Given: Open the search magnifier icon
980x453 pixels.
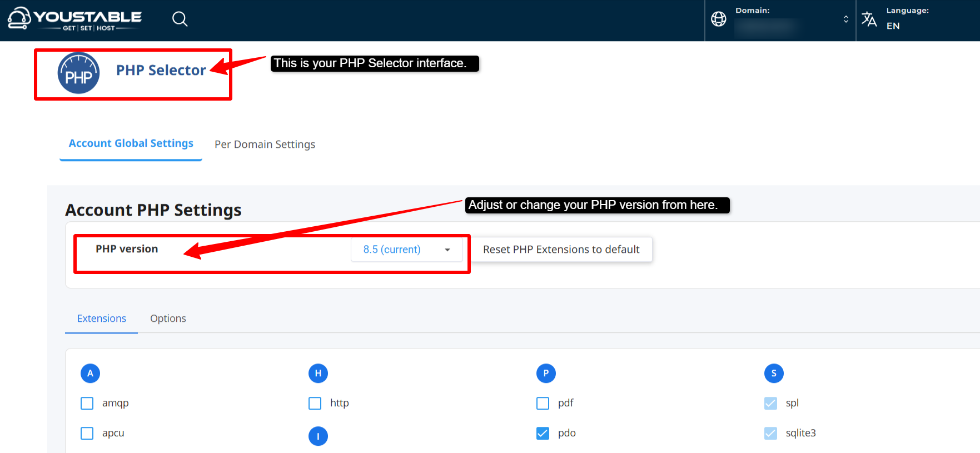Looking at the screenshot, I should 180,19.
